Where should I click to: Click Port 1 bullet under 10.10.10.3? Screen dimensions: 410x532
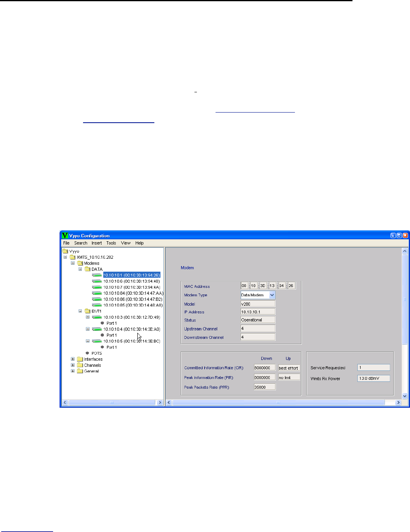[x=102, y=323]
